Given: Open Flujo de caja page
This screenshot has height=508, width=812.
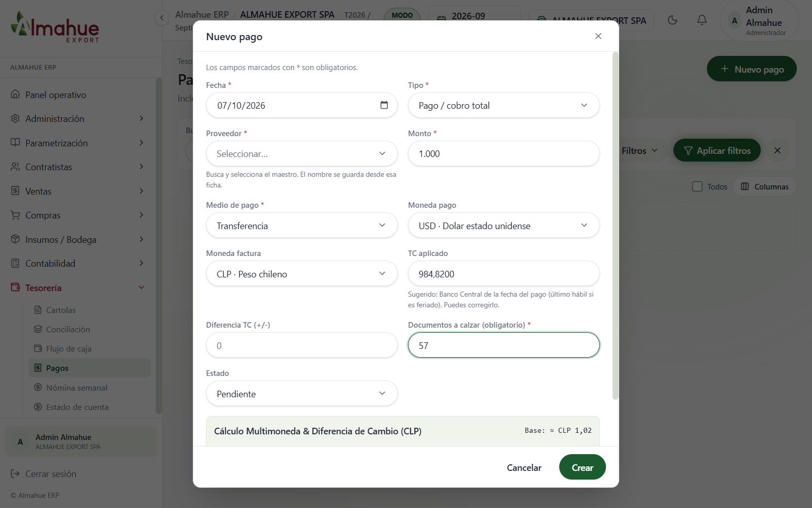Looking at the screenshot, I should [90, 348].
